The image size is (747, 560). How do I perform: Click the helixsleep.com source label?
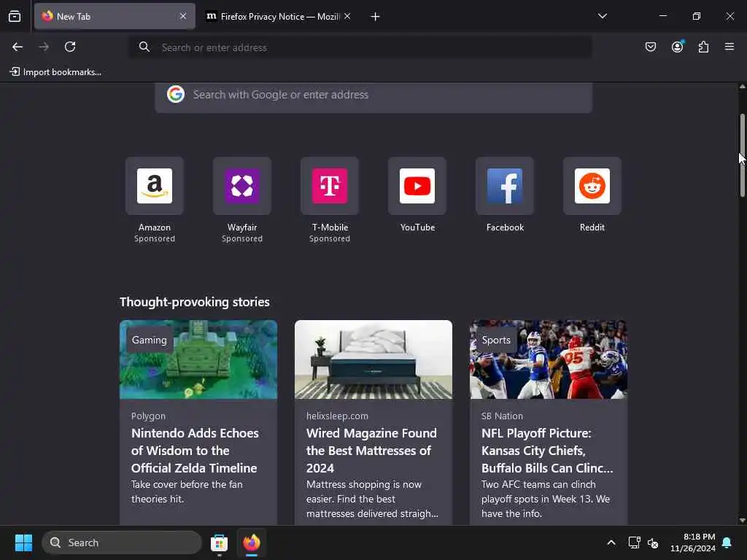pos(337,416)
